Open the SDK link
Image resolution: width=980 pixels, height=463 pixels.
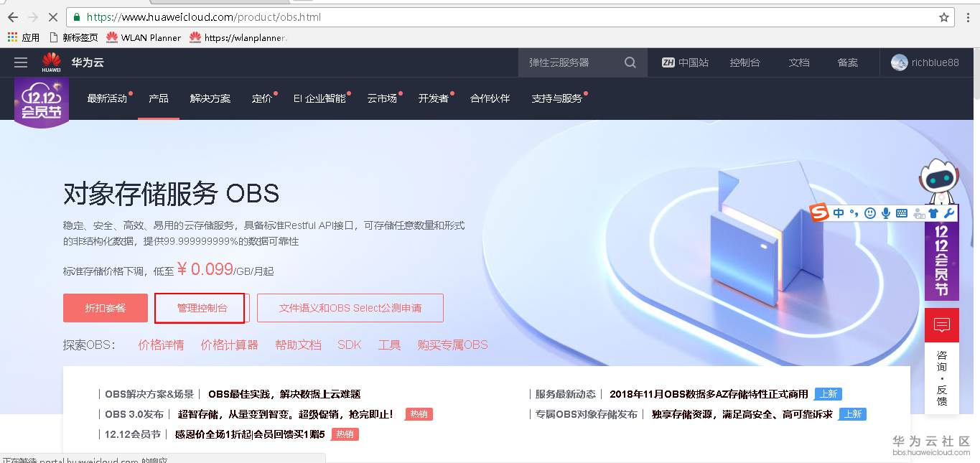click(350, 345)
